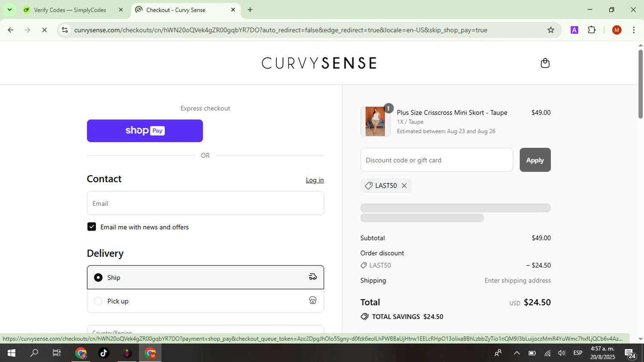Click the Apply discount button

point(535,160)
